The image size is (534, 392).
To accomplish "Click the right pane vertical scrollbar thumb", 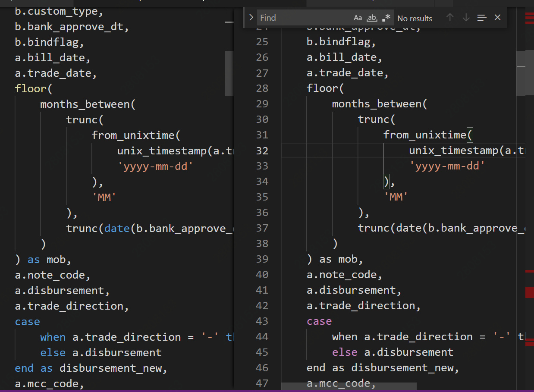I will pos(521,73).
